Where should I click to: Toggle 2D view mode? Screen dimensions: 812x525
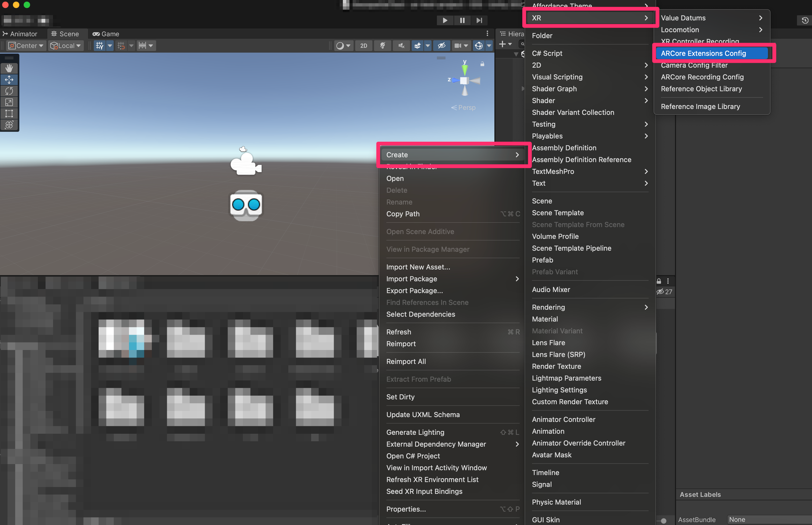[x=364, y=46]
